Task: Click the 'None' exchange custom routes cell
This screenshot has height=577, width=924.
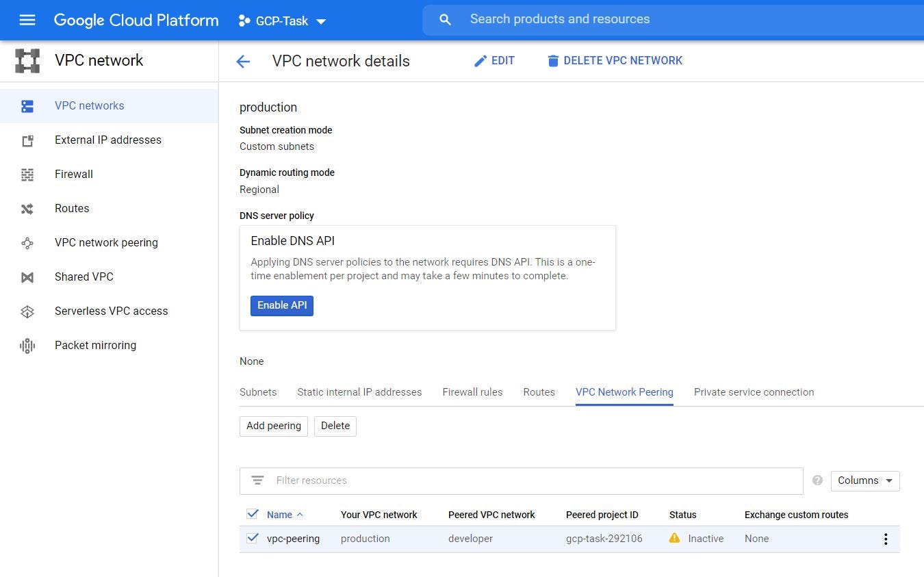Action: click(756, 539)
